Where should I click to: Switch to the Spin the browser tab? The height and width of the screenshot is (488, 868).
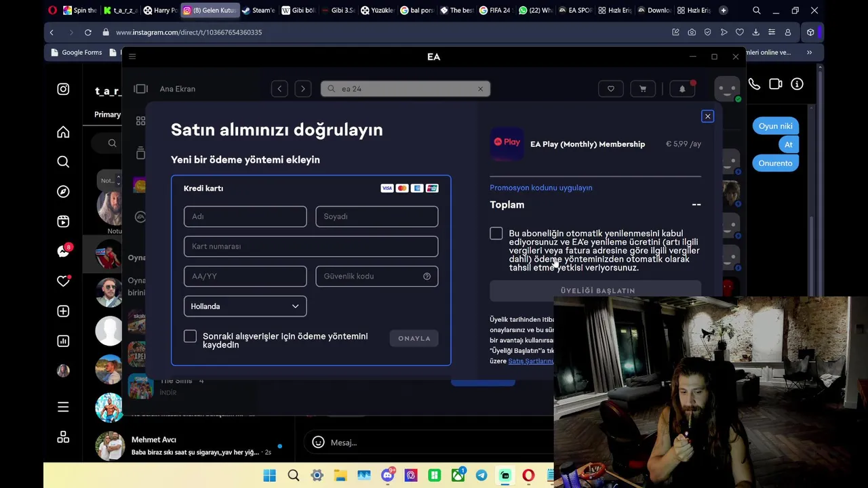coord(80,10)
